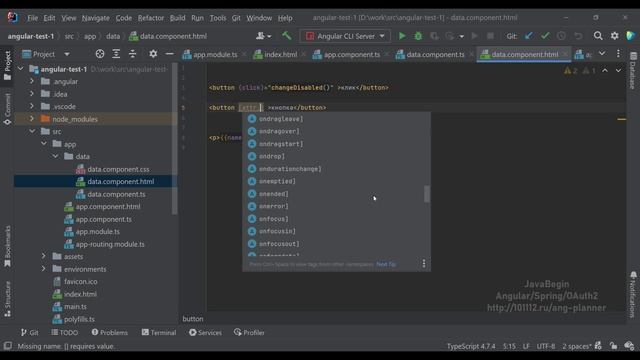Viewport: 640px width, 360px height.
Task: Open the TODO tool window
Action: tap(64, 333)
